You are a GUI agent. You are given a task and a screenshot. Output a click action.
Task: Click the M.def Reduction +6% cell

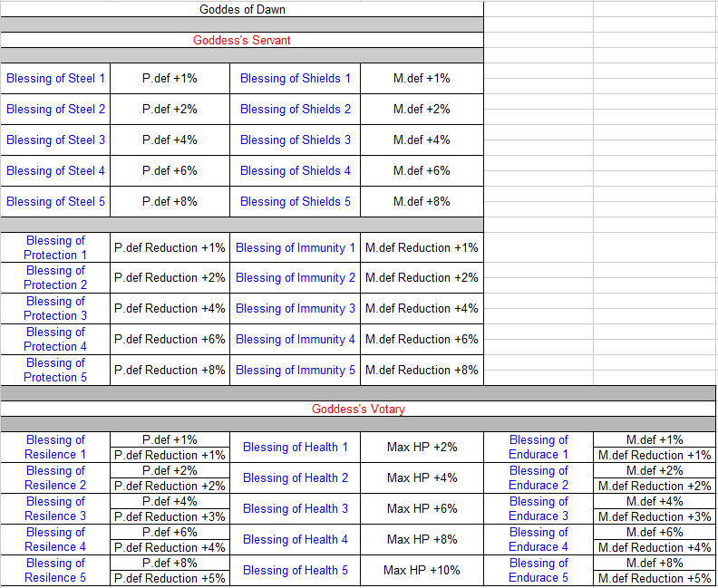(x=422, y=340)
